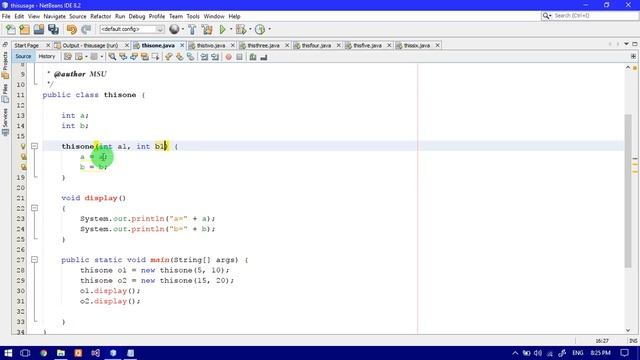Click the Open Project toolbar icon

(x=39, y=29)
